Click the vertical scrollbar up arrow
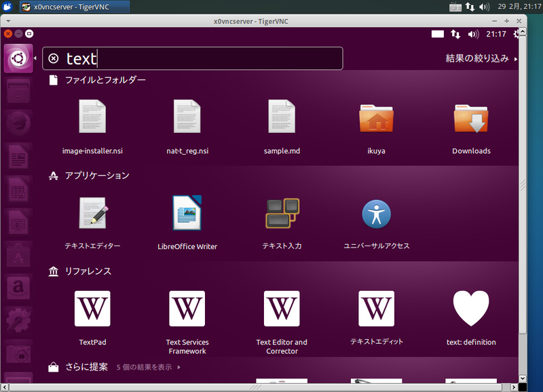The height and width of the screenshot is (392, 543). click(x=523, y=31)
